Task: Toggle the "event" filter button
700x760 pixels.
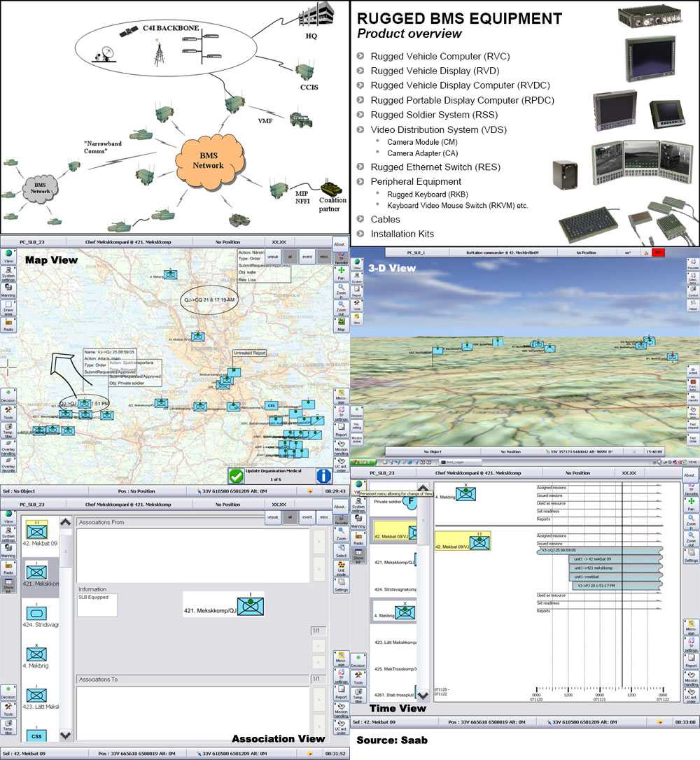Action: [307, 257]
